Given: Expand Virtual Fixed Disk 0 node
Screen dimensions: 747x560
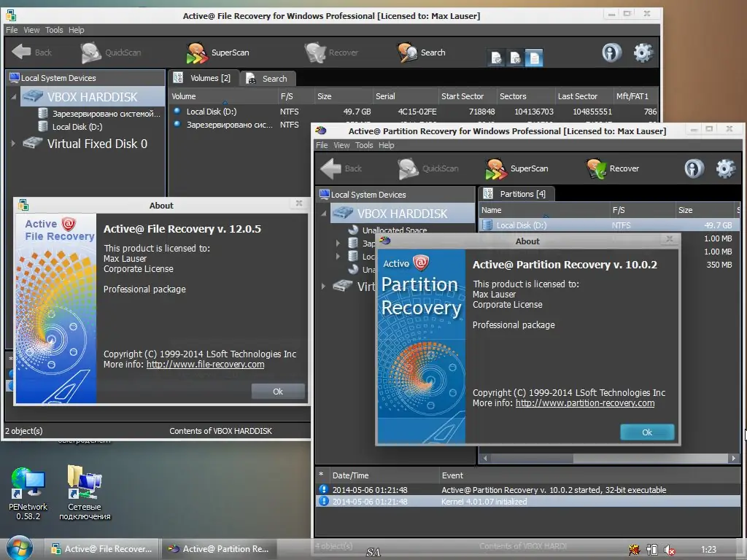Looking at the screenshot, I should pos(13,144).
